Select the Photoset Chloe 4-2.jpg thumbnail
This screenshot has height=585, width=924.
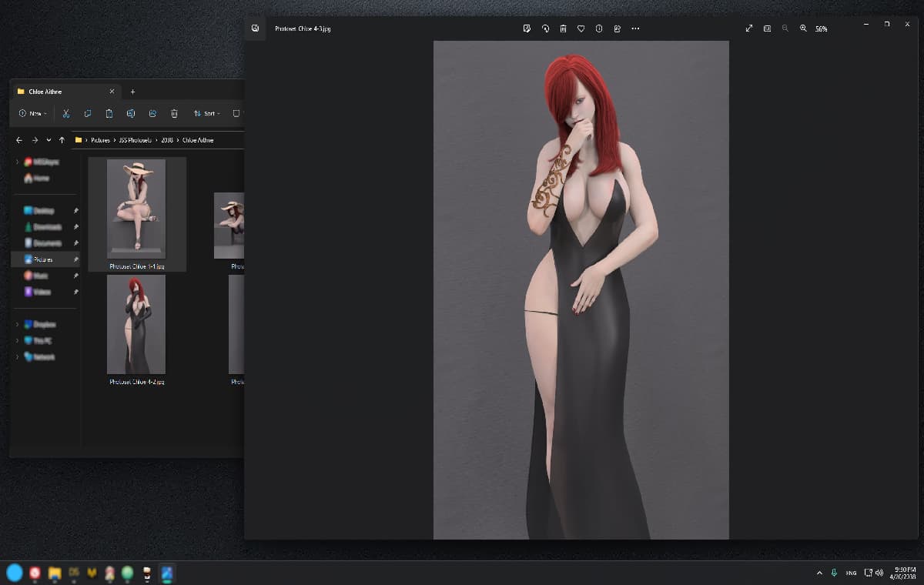coord(136,324)
